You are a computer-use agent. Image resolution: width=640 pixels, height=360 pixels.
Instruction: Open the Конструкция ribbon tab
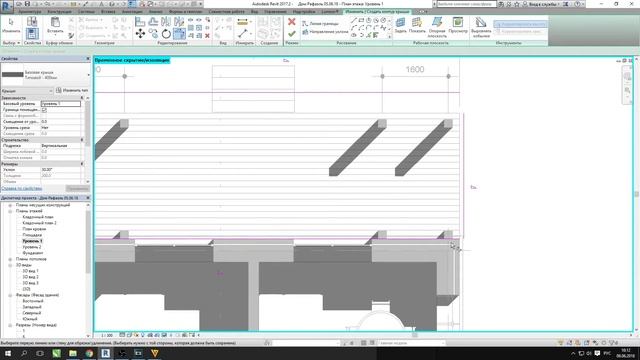[x=59, y=11]
